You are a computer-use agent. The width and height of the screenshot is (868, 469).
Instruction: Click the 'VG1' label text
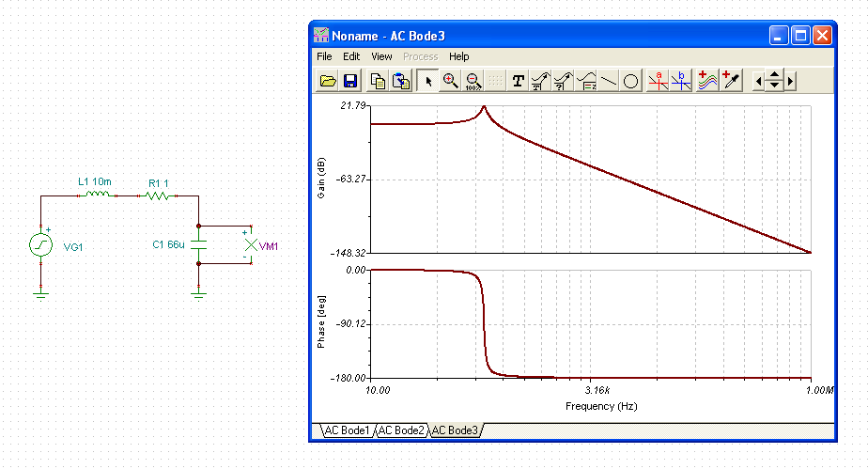(73, 247)
